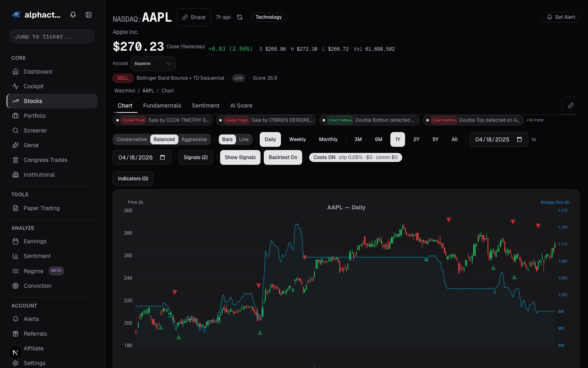588x368 pixels.
Task: Open the Regime Baseline dropdown
Action: [x=153, y=64]
